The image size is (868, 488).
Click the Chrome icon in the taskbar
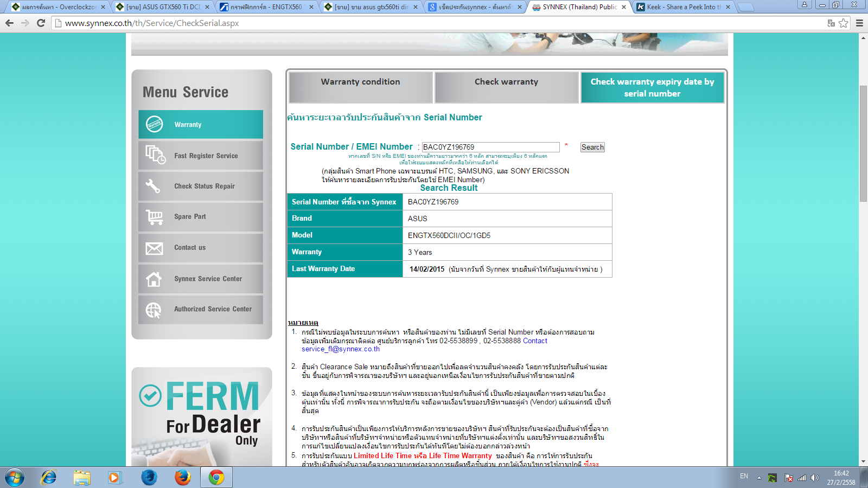216,478
